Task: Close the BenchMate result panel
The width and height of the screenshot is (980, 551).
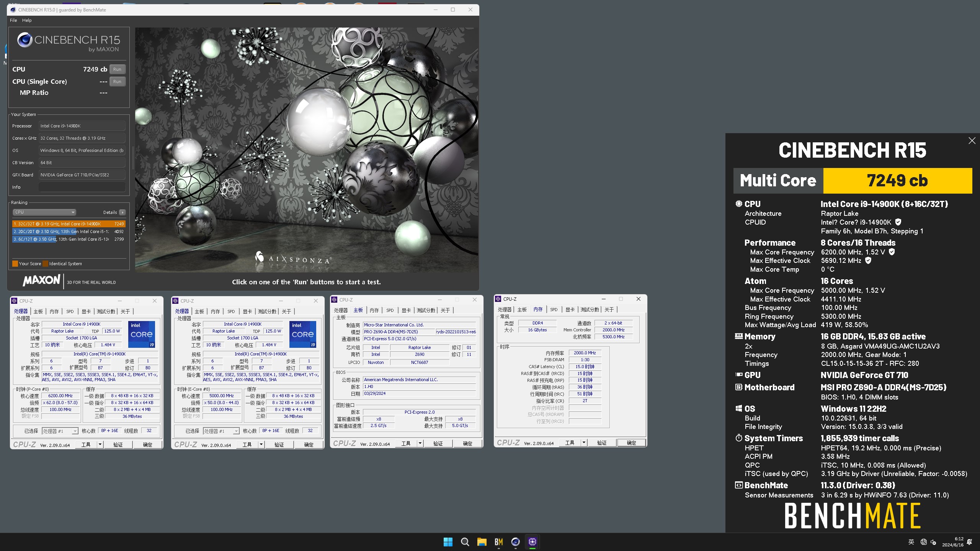Action: (972, 141)
